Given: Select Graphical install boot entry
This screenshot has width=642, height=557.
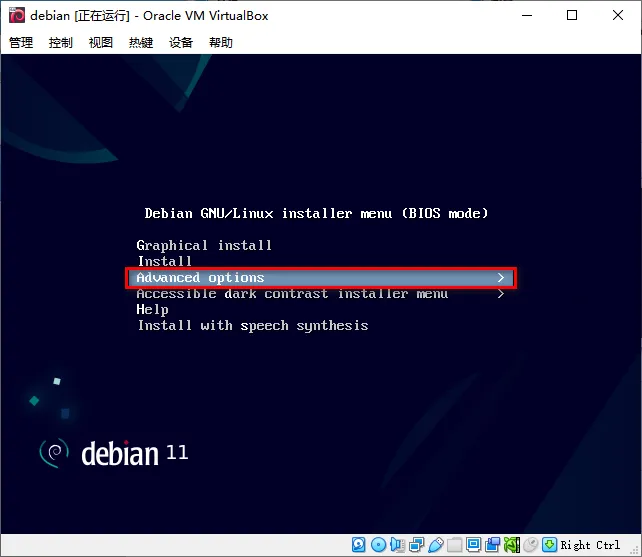Looking at the screenshot, I should pyautogui.click(x=204, y=245).
